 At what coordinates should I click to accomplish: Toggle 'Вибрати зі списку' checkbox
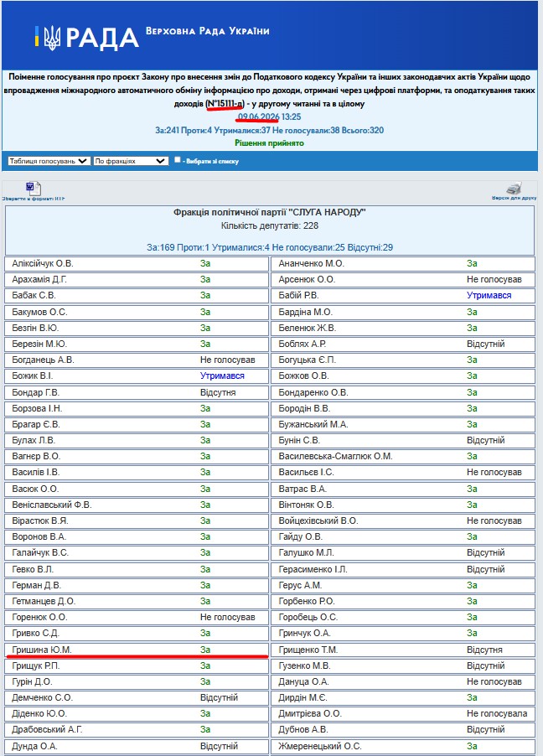pyautogui.click(x=177, y=159)
